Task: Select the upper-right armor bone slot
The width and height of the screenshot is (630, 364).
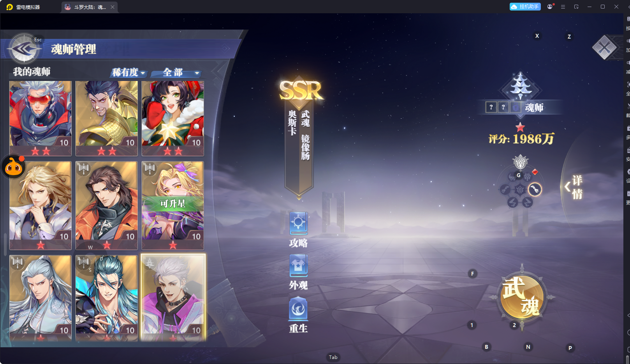Action: pos(528,177)
